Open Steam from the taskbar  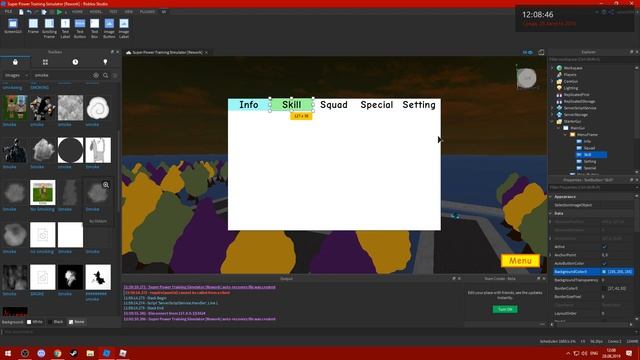73,353
